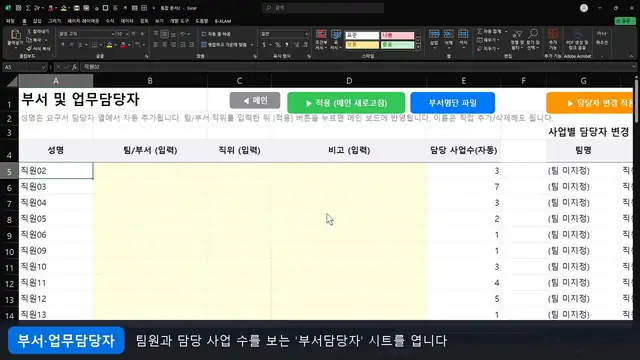Open the Name Box dropdown arrow
This screenshot has height=360, width=640.
(x=43, y=67)
